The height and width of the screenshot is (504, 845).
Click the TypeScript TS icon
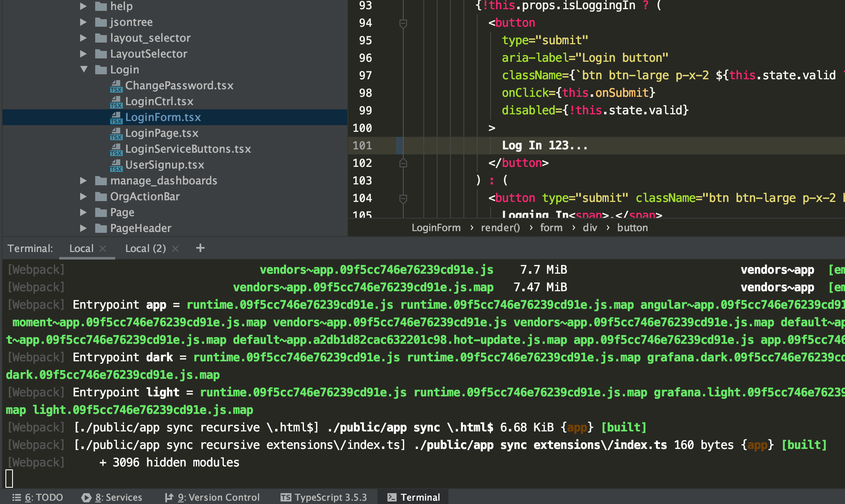point(286,497)
